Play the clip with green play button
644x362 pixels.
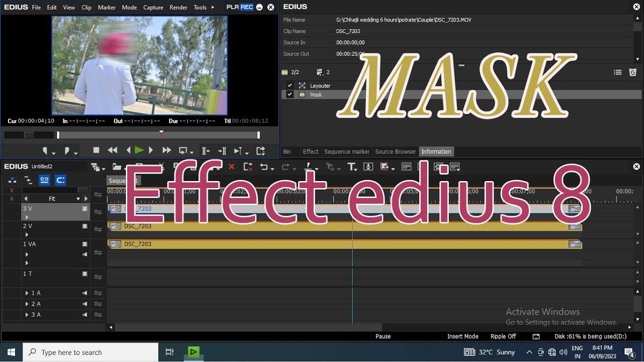pyautogui.click(x=139, y=150)
